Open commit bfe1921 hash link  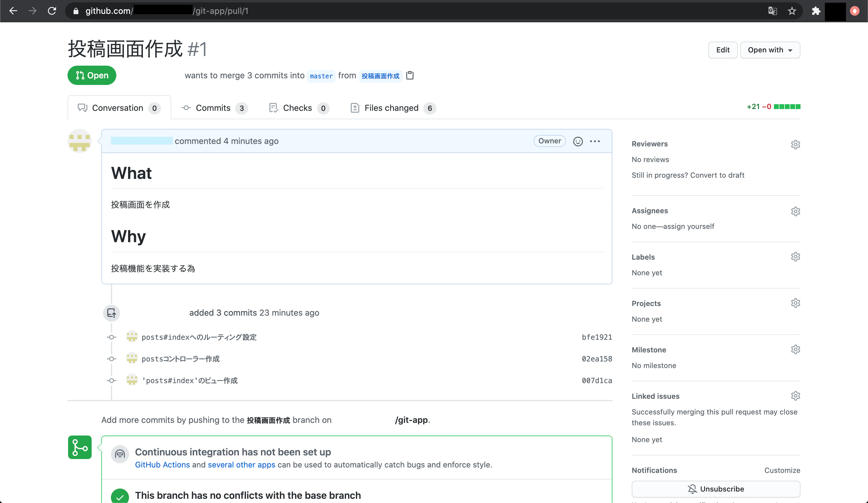point(596,337)
